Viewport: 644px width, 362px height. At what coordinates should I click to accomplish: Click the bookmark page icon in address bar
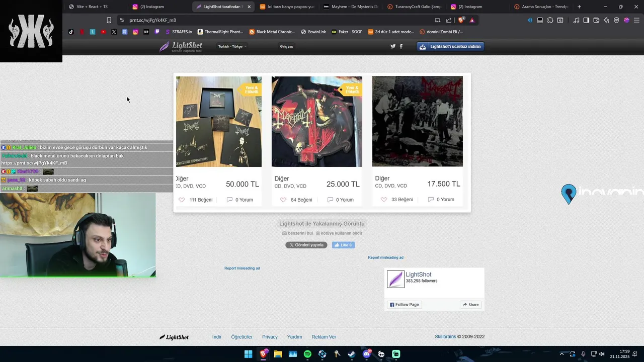[109, 20]
